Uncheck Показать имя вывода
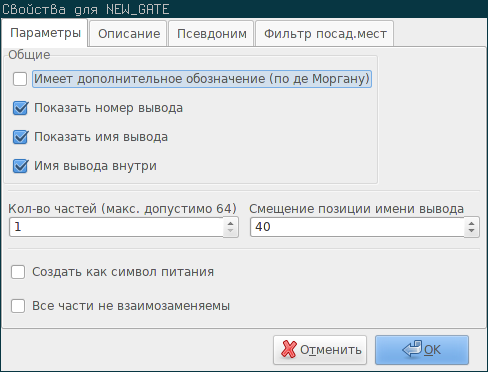 tap(20, 137)
